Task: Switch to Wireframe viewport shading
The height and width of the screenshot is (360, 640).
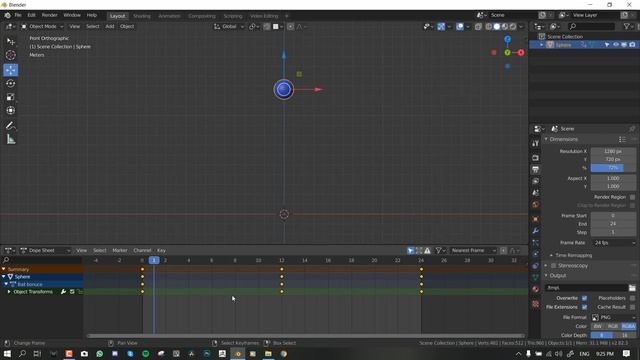Action: tap(489, 27)
